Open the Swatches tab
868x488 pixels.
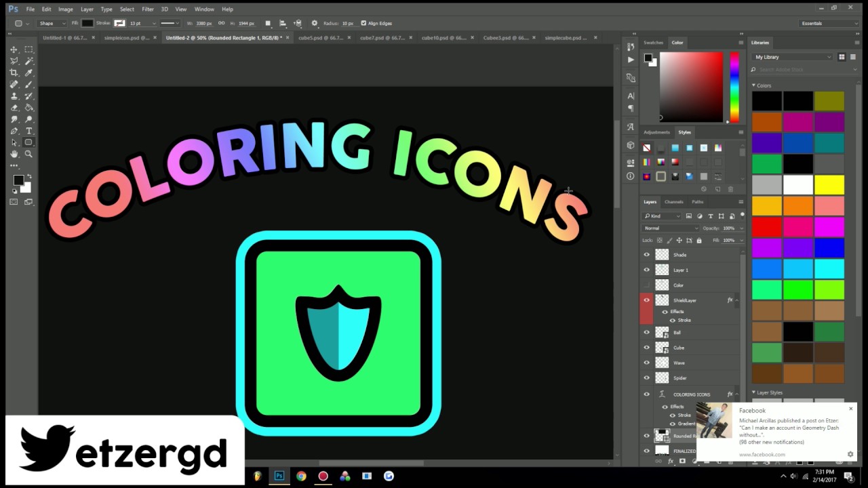click(x=653, y=42)
